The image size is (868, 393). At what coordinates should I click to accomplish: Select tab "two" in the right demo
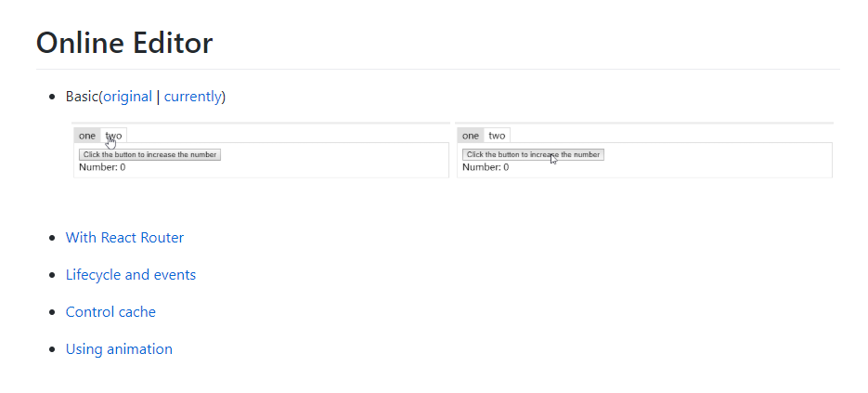coord(497,136)
